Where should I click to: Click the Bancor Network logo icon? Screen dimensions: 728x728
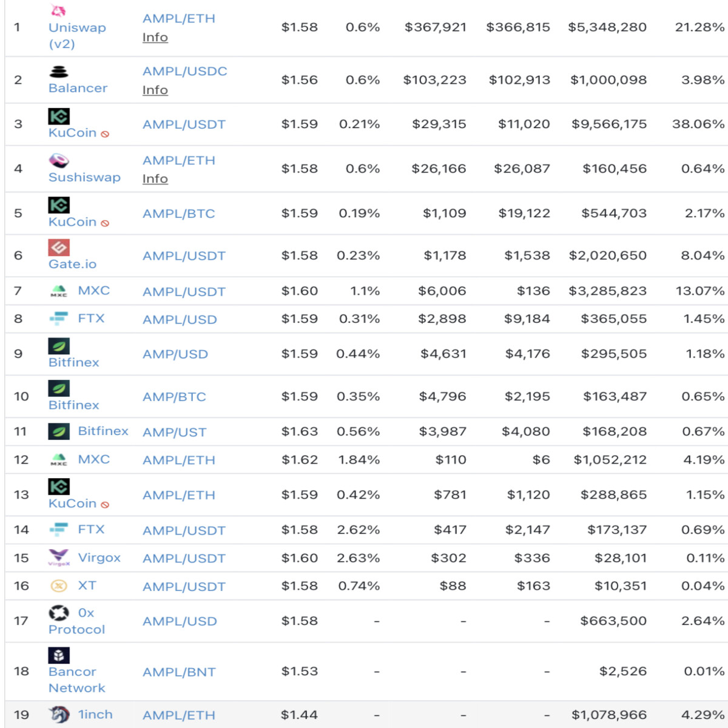tap(59, 655)
